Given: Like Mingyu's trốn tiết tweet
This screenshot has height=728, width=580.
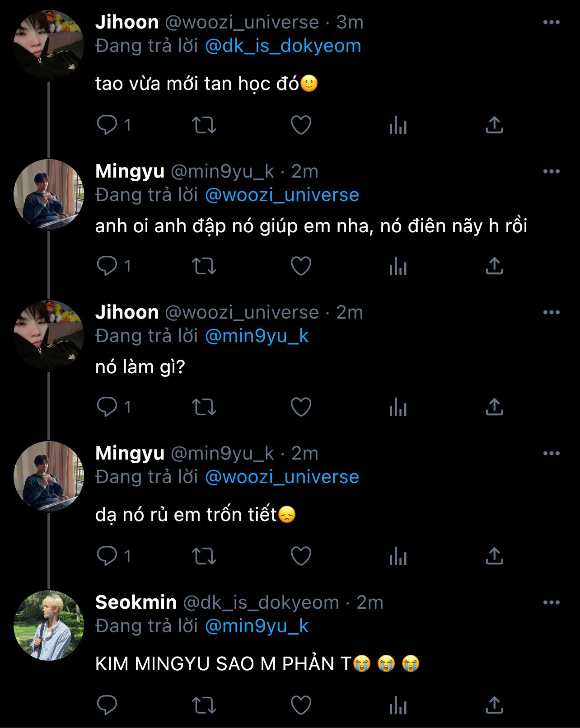Looking at the screenshot, I should 301,556.
